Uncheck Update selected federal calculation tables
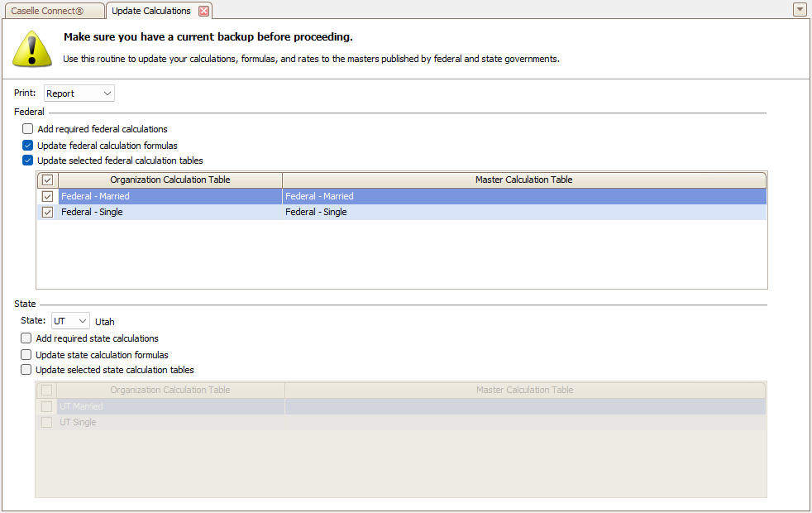 coord(28,161)
